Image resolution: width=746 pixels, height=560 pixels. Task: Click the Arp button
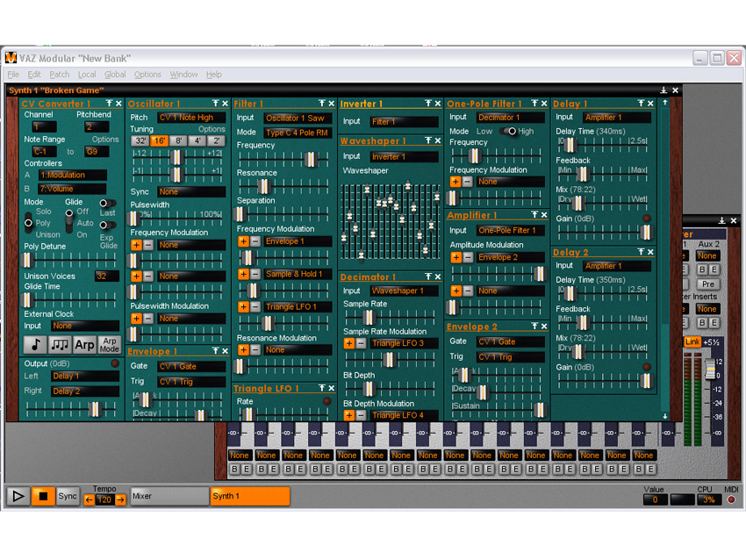coord(84,345)
